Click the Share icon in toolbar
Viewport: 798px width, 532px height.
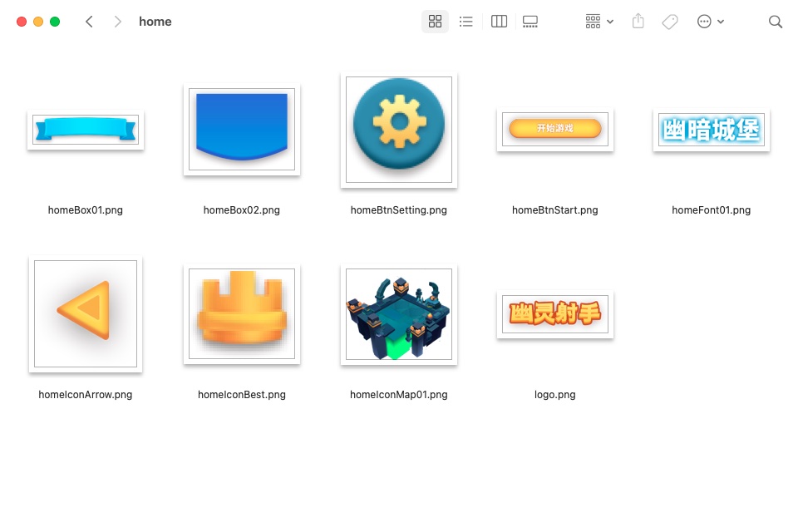coord(638,22)
